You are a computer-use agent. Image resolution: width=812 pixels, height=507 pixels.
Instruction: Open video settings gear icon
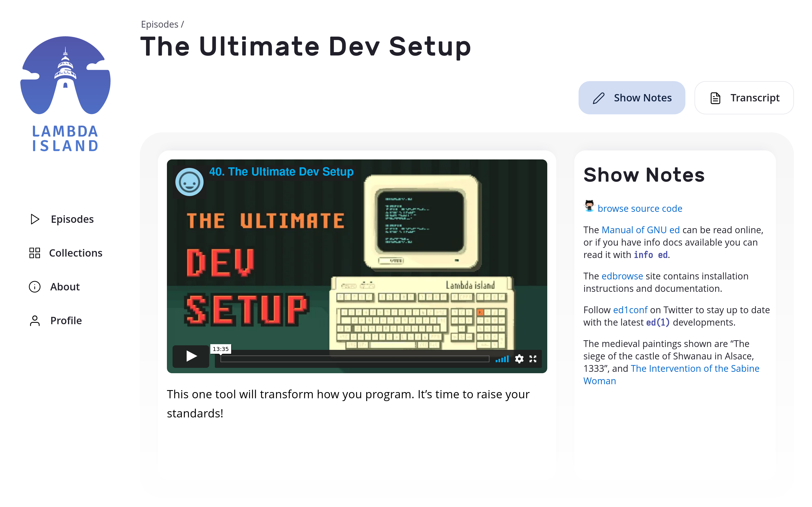click(x=519, y=359)
